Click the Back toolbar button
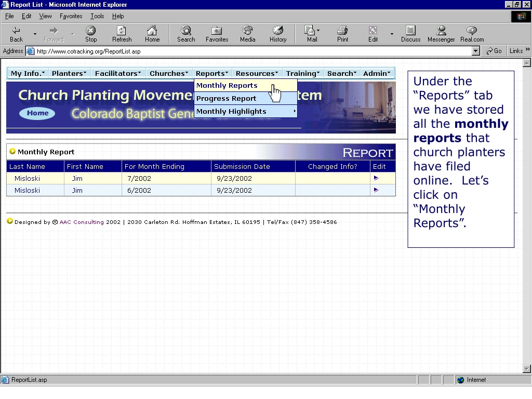Image resolution: width=532 pixels, height=399 pixels. (16, 34)
